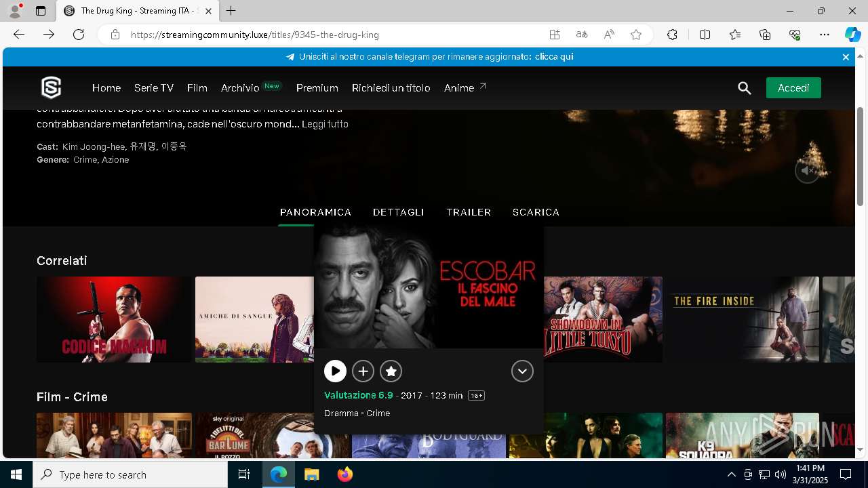The height and width of the screenshot is (488, 868).
Task: Start read aloud feature
Action: coord(609,35)
